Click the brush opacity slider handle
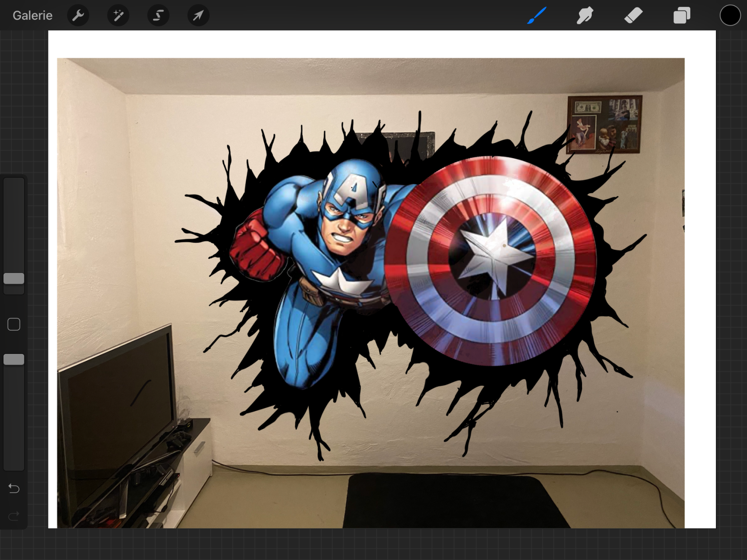 pyautogui.click(x=14, y=359)
